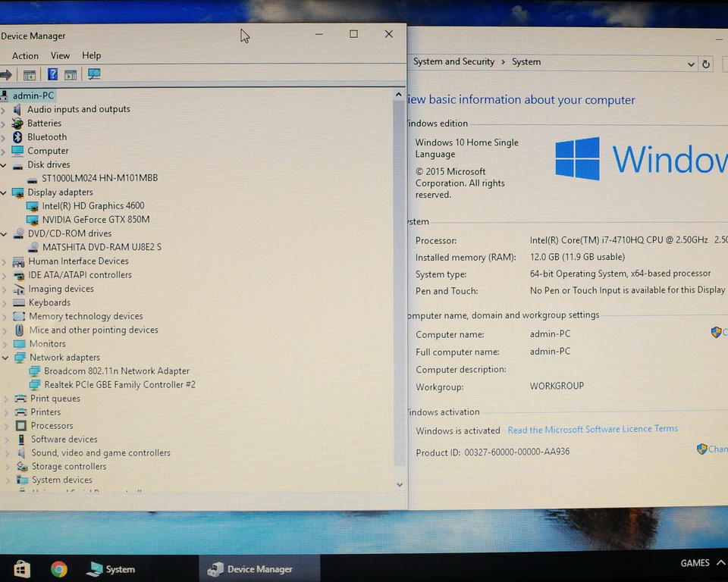Click System and Security breadcrumb in System window
The image size is (728, 582).
(x=453, y=61)
